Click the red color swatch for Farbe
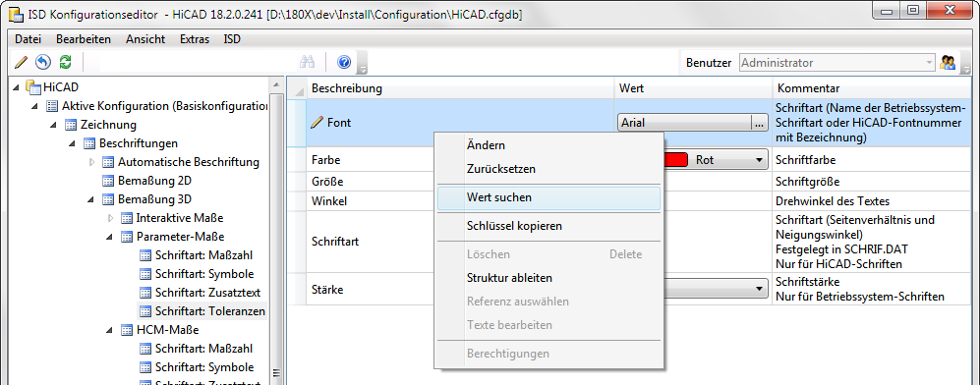This screenshot has height=385, width=980. [672, 160]
